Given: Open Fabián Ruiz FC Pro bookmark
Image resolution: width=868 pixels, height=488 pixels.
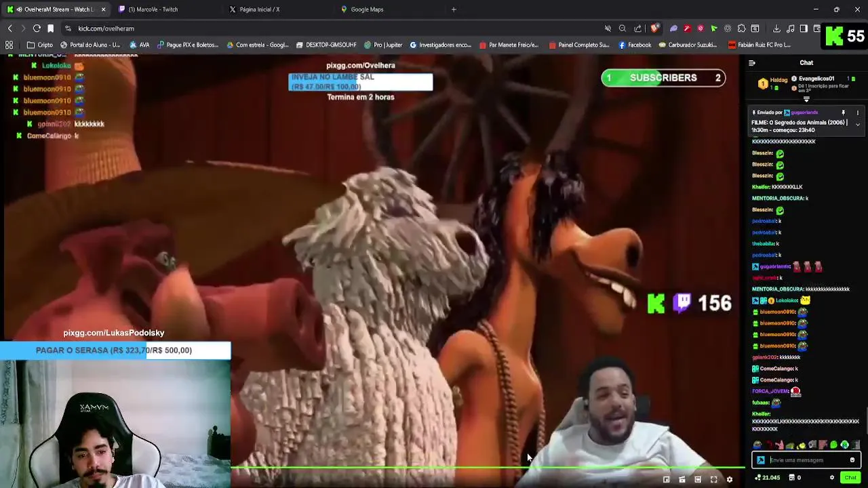Looking at the screenshot, I should [x=759, y=45].
